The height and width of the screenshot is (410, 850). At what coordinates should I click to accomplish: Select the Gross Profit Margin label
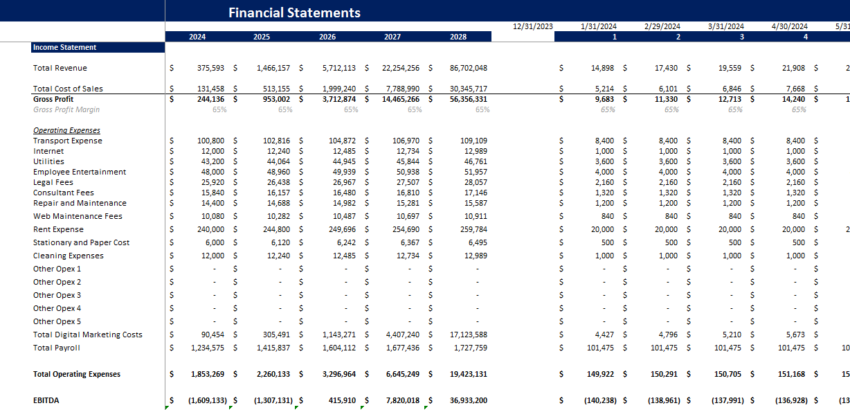[x=66, y=110]
